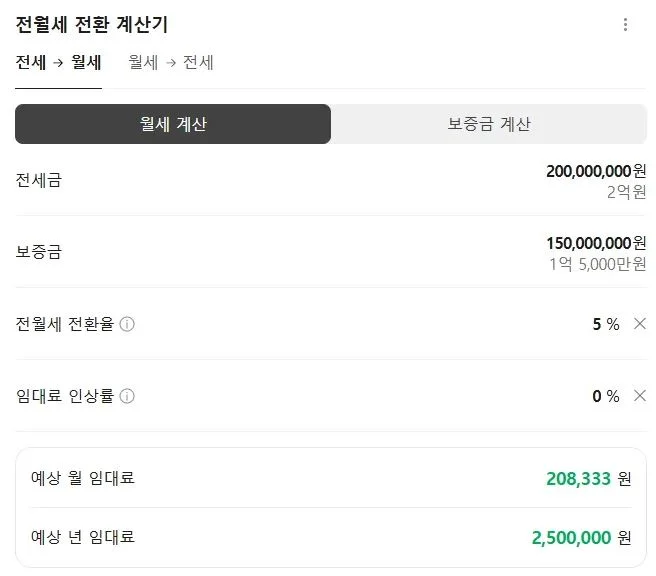656x576 pixels.
Task: Edit the 전세금 amount 200,000,000원
Action: (589, 172)
